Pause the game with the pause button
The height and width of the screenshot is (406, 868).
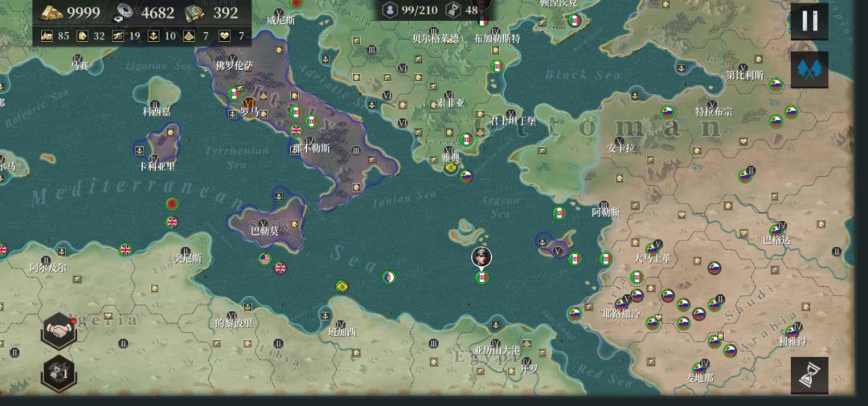pyautogui.click(x=809, y=21)
